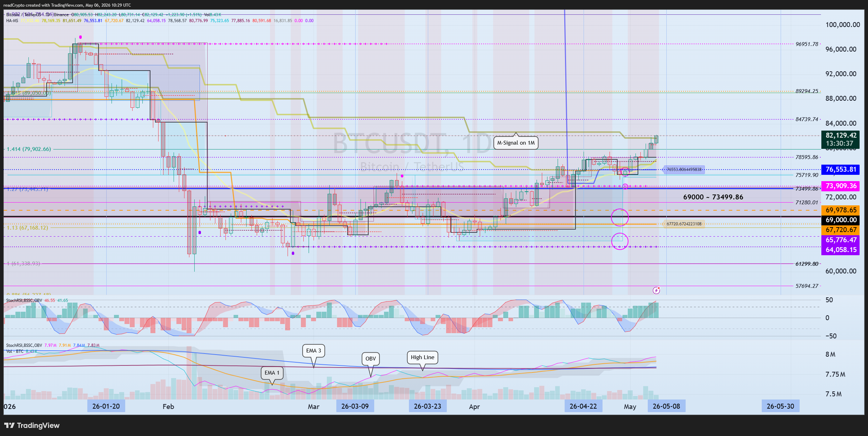The height and width of the screenshot is (436, 868).
Task: Click the Apr month label on time axis
Action: pos(474,407)
